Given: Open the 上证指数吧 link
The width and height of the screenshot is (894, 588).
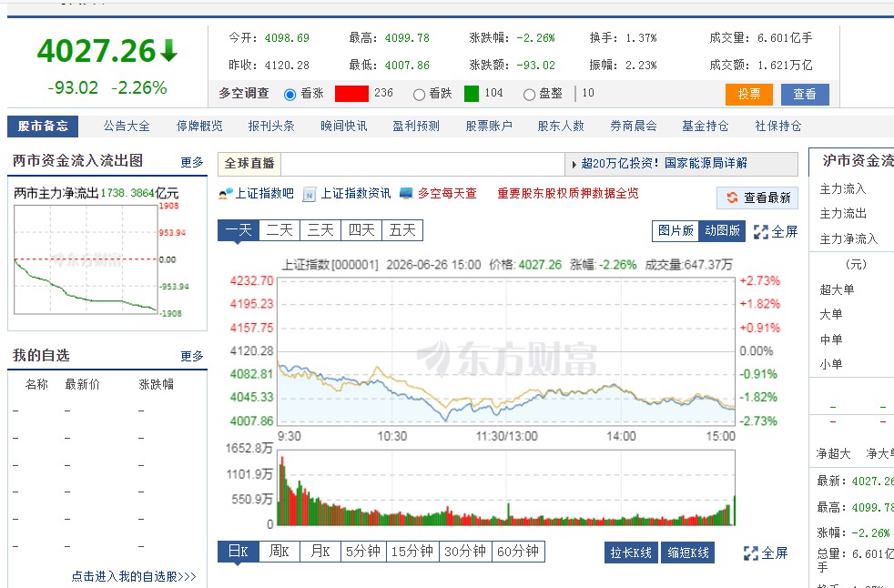Looking at the screenshot, I should pos(265,194).
